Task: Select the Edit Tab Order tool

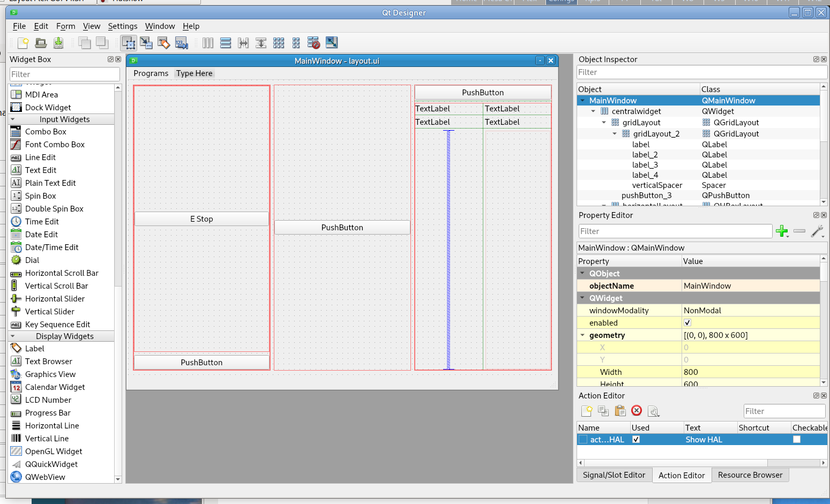Action: (x=182, y=43)
